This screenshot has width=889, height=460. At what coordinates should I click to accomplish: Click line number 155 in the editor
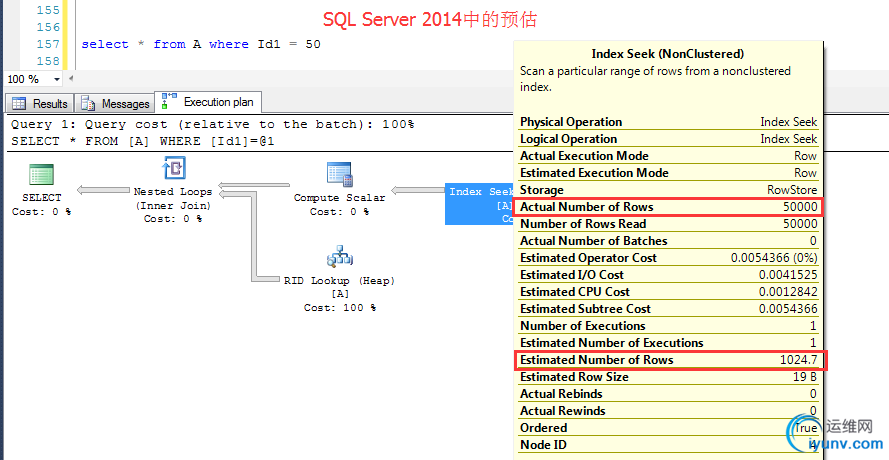(x=48, y=10)
